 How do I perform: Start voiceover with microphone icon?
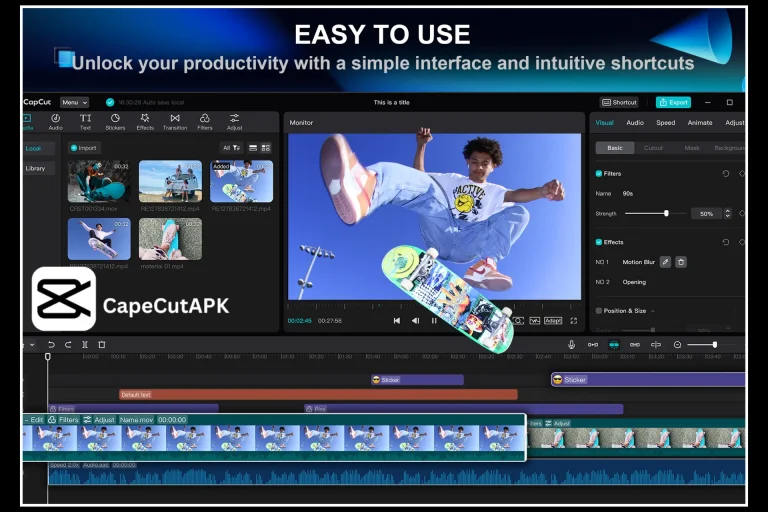572,345
